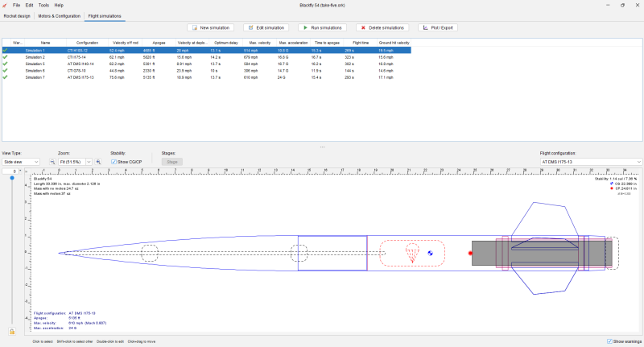Open the Tools menu
644x347 pixels.
(43, 6)
